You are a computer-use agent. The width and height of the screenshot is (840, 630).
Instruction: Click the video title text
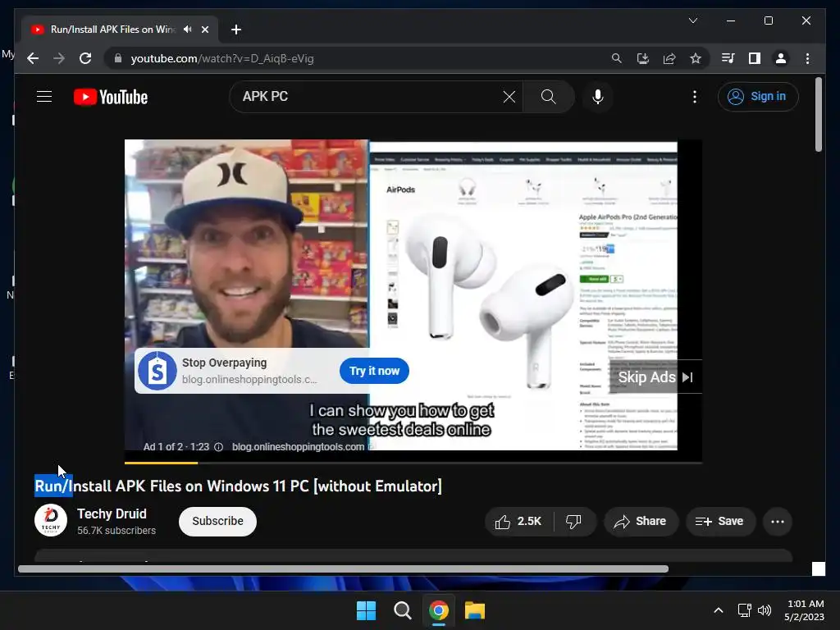click(239, 486)
